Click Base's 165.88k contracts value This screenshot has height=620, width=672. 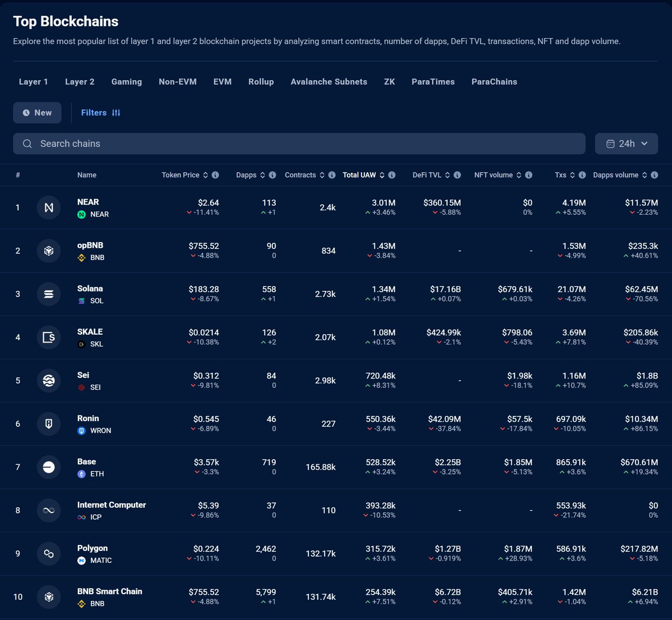point(321,467)
